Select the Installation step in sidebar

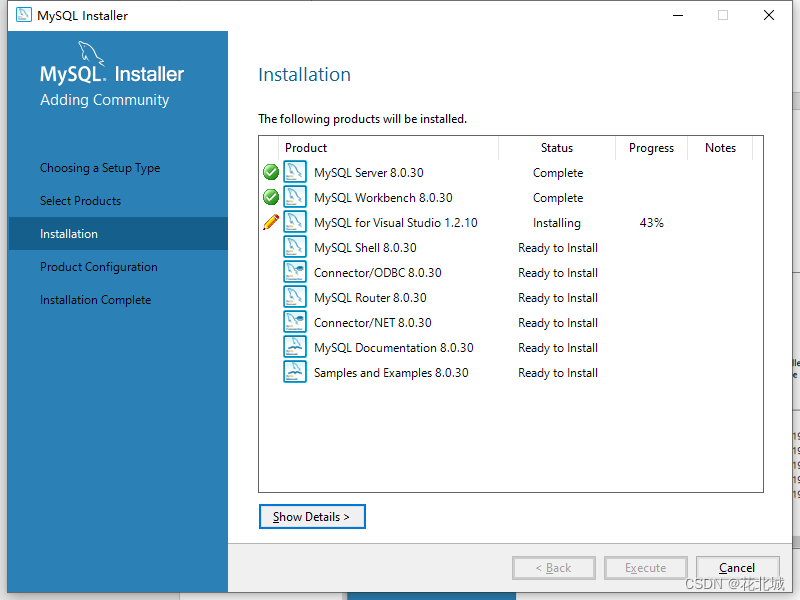118,234
